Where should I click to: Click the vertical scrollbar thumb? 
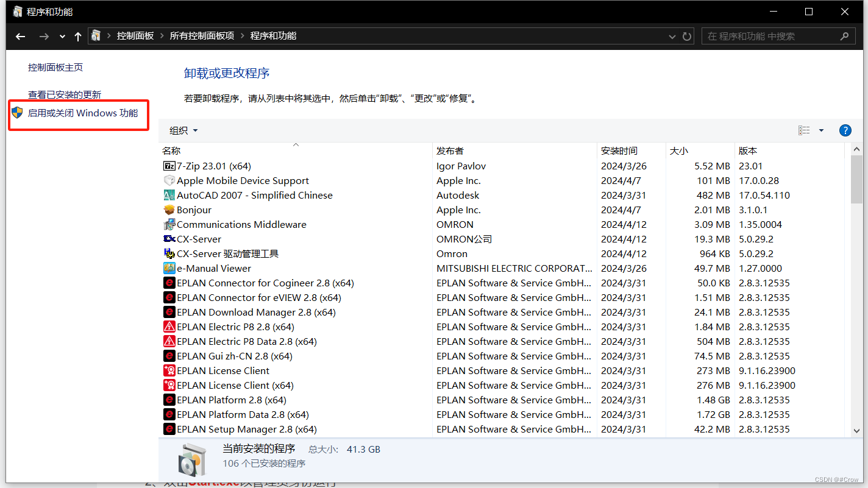coord(857,179)
